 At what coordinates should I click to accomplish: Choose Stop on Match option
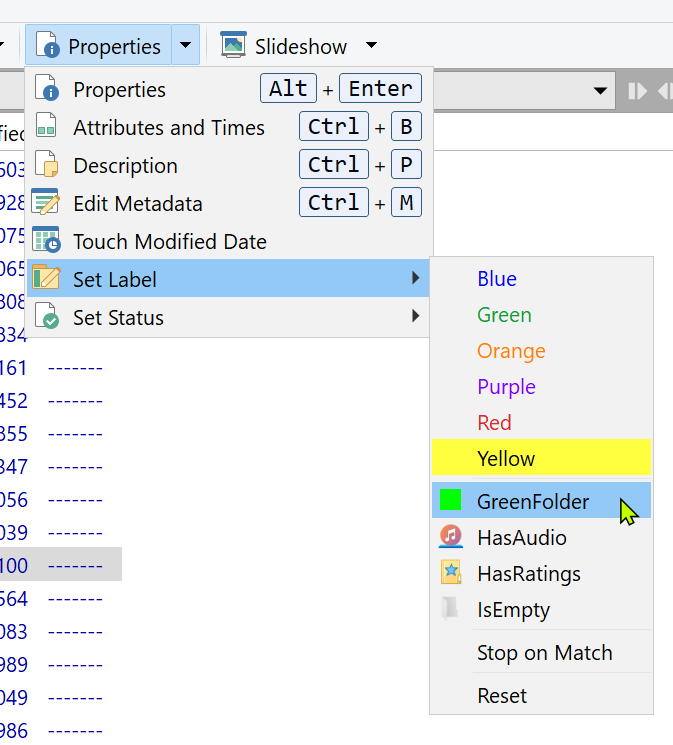(x=541, y=652)
